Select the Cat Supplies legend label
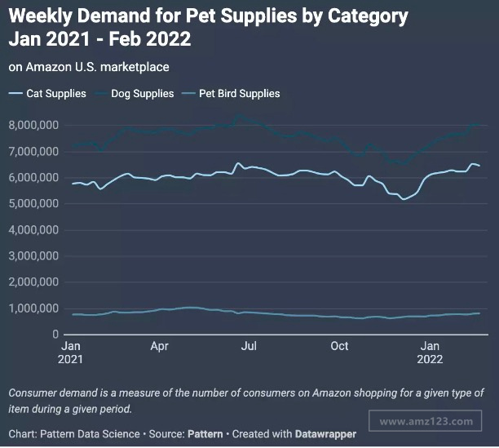499x448 pixels. click(56, 94)
